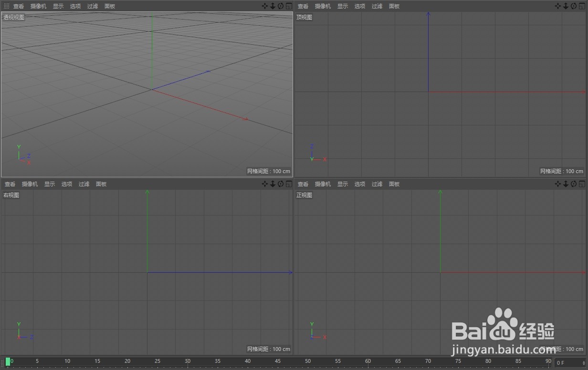Jump timeline to frame 30 marker

point(188,361)
